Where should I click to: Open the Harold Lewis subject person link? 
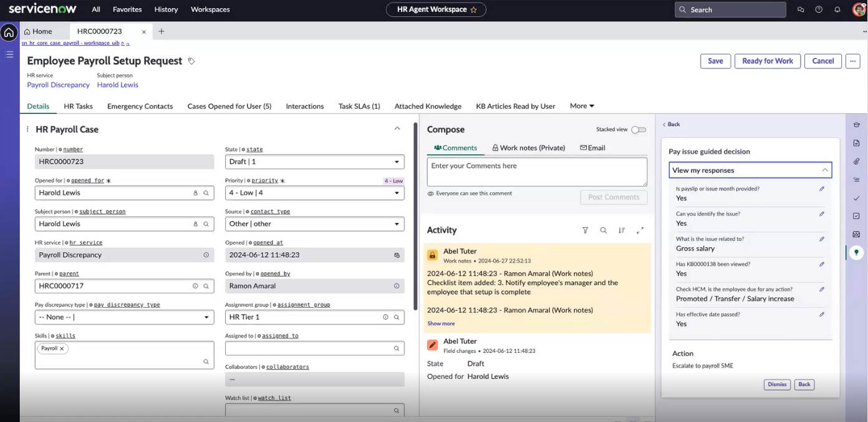pyautogui.click(x=117, y=85)
